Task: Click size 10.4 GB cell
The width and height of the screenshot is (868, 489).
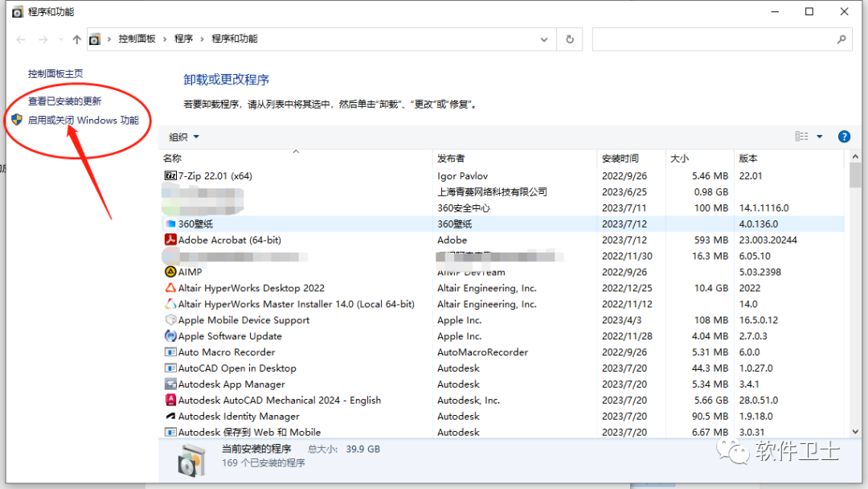Action: [x=711, y=288]
